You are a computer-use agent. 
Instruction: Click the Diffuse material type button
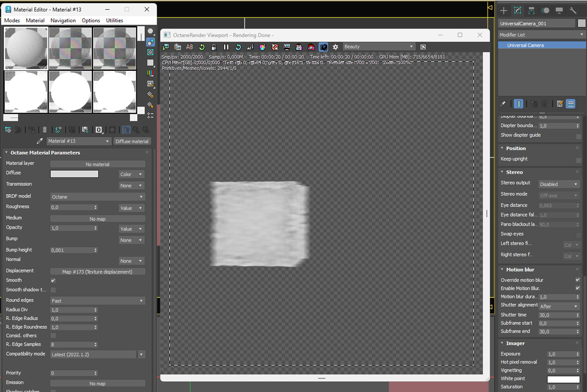[132, 141]
